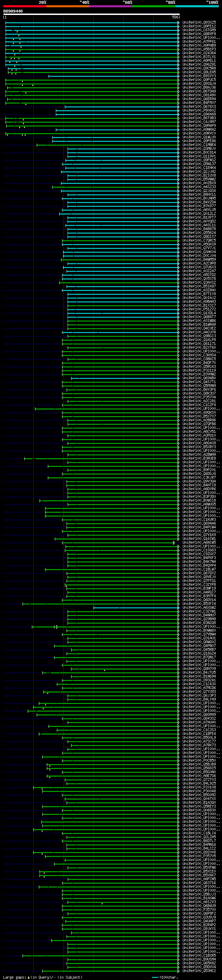Select the UniRef100_Q96291 label
The width and height of the screenshot is (222, 980).
click(199, 65)
